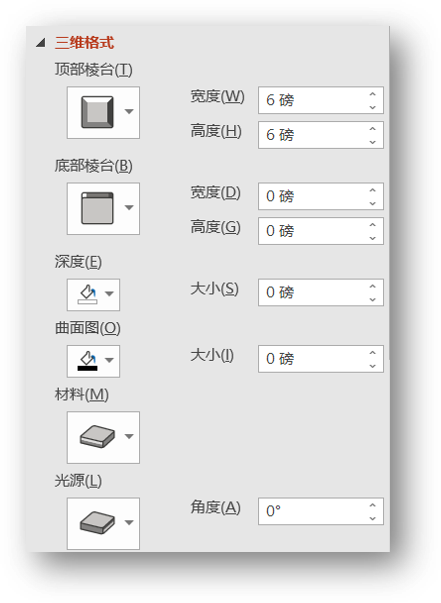Click the top bevel 宽度(W) input field
The height and width of the screenshot is (603, 441).
point(321,100)
